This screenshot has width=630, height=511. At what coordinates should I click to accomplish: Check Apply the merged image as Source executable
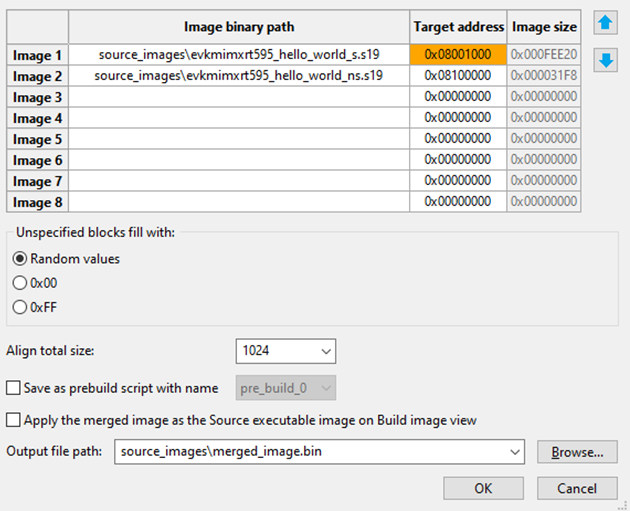point(14,420)
